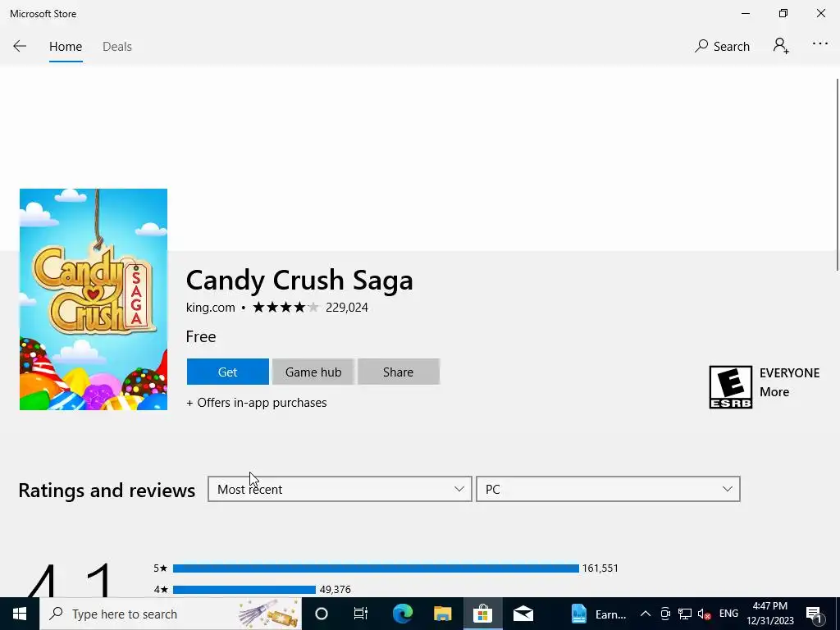Click the 4-star rating bar

(x=244, y=590)
